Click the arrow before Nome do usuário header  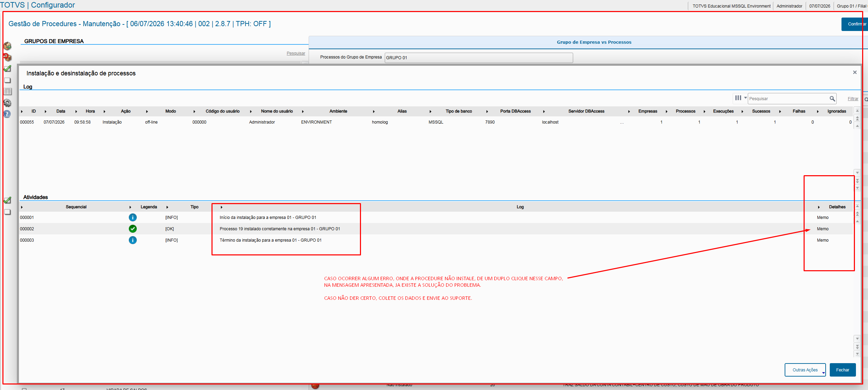[x=251, y=112]
